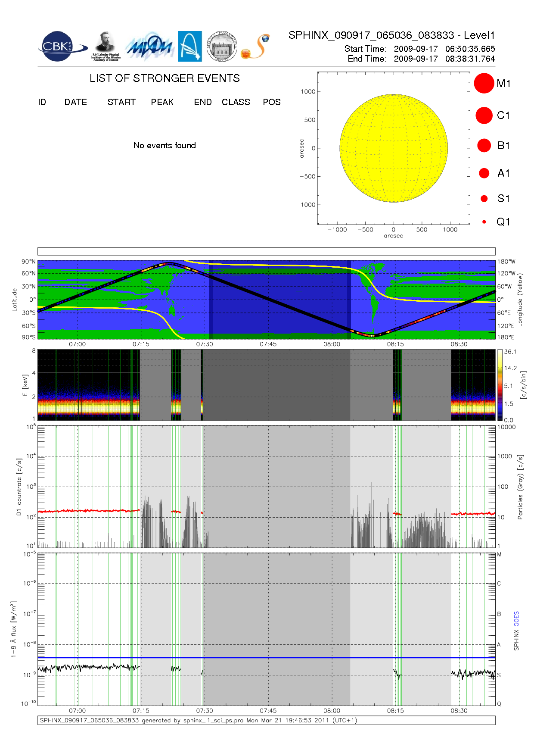Viewport: 534px width, 756px height.
Task: Click the blue square comet arch logo
Action: [x=190, y=46]
